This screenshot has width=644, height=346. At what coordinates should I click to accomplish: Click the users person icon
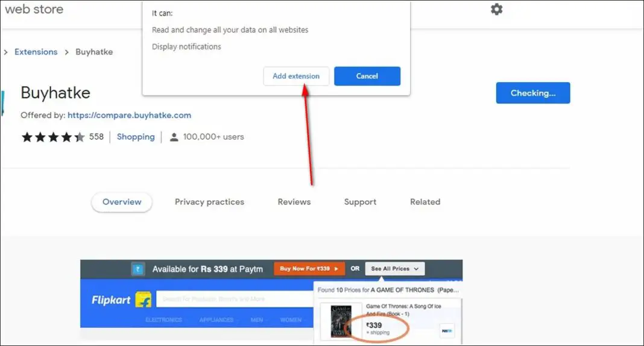pyautogui.click(x=174, y=137)
